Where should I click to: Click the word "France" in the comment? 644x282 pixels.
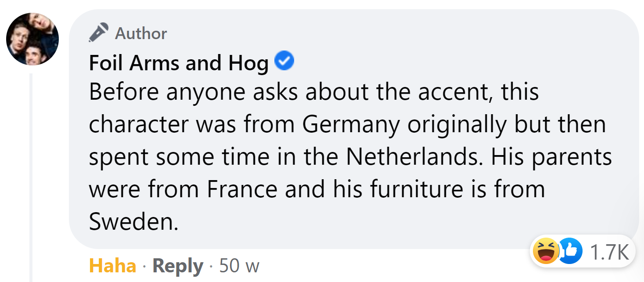click(x=242, y=190)
